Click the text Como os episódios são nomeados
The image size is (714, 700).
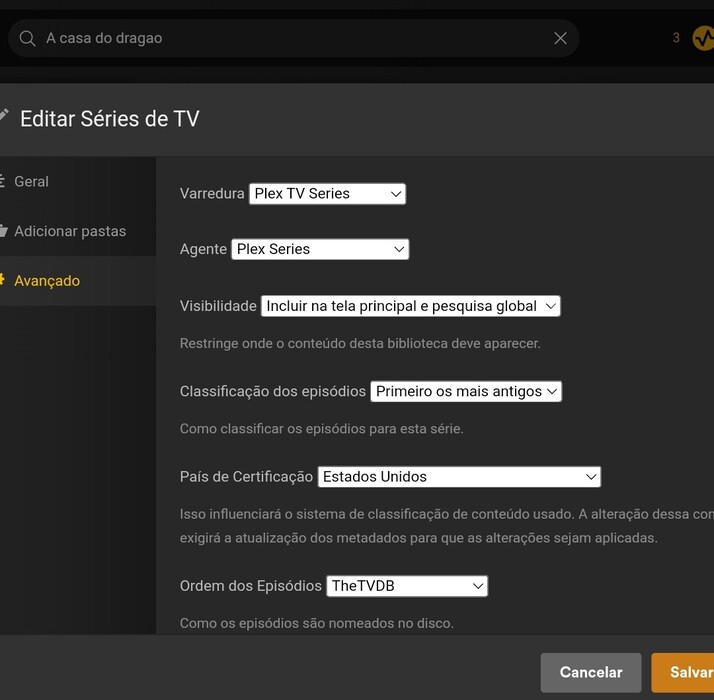317,623
